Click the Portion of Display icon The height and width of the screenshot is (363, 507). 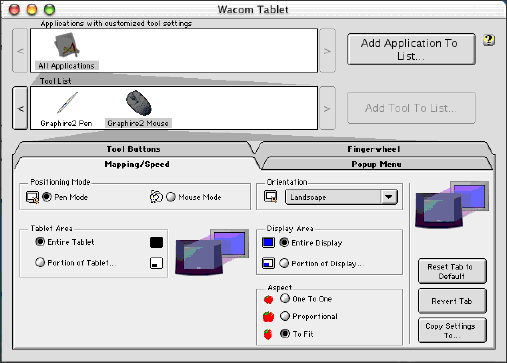point(268,263)
